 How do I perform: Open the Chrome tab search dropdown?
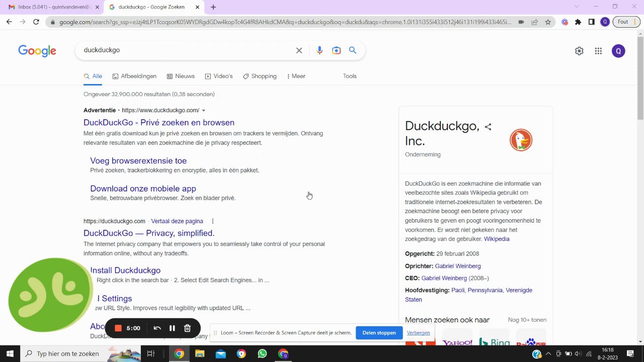577,7
